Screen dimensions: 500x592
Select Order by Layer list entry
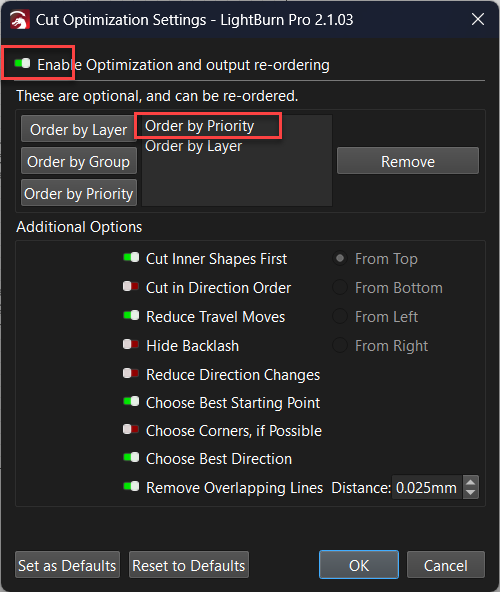194,146
